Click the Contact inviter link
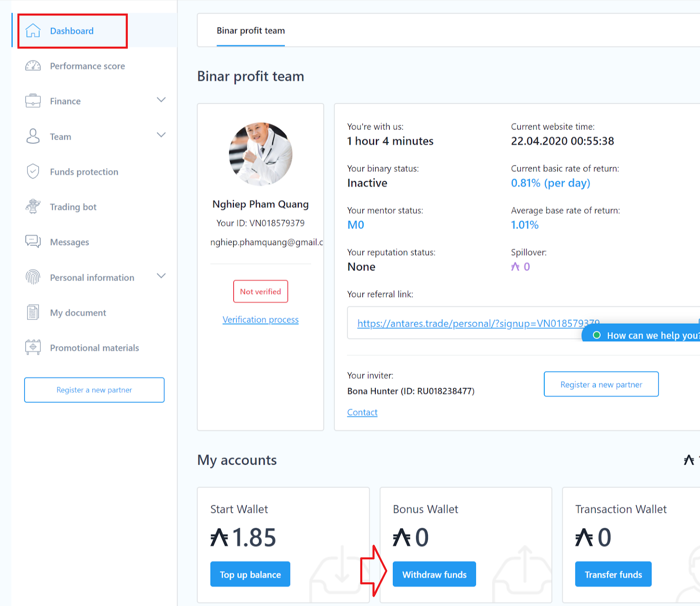 pos(362,412)
